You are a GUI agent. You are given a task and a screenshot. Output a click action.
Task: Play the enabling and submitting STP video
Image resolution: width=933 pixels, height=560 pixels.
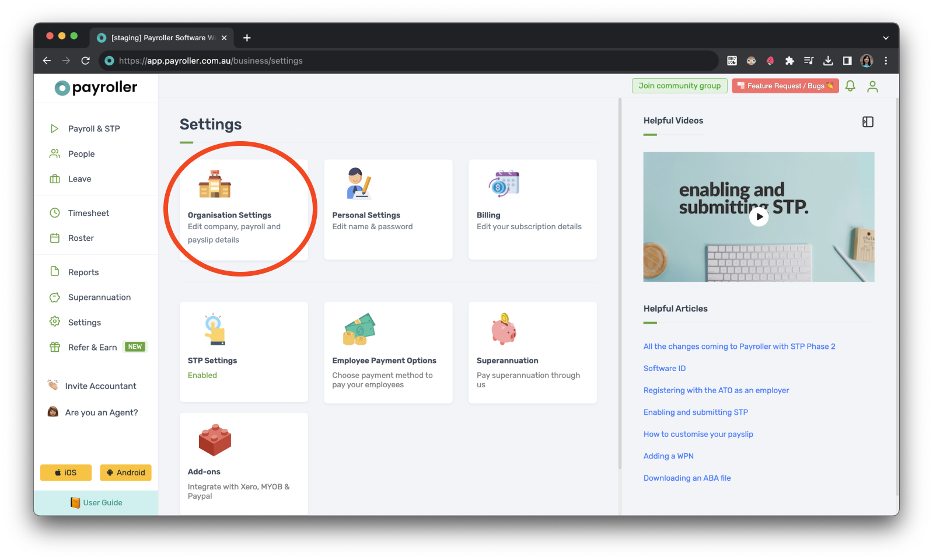[759, 217]
